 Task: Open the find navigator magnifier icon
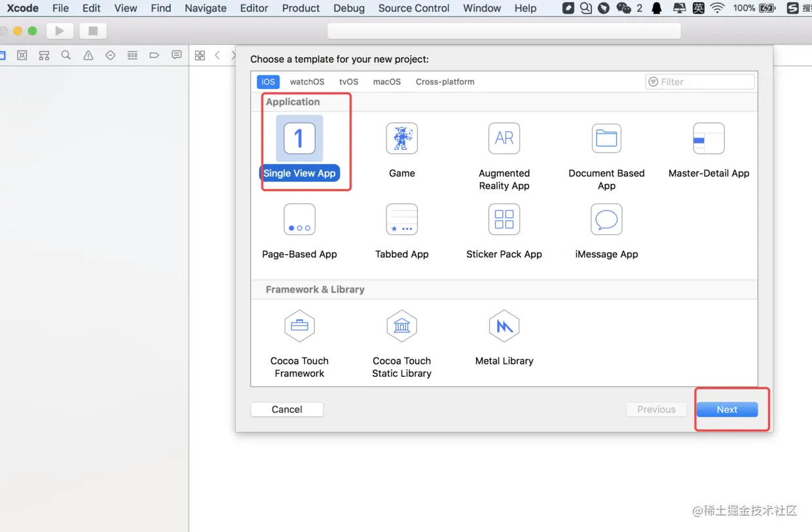coord(66,56)
